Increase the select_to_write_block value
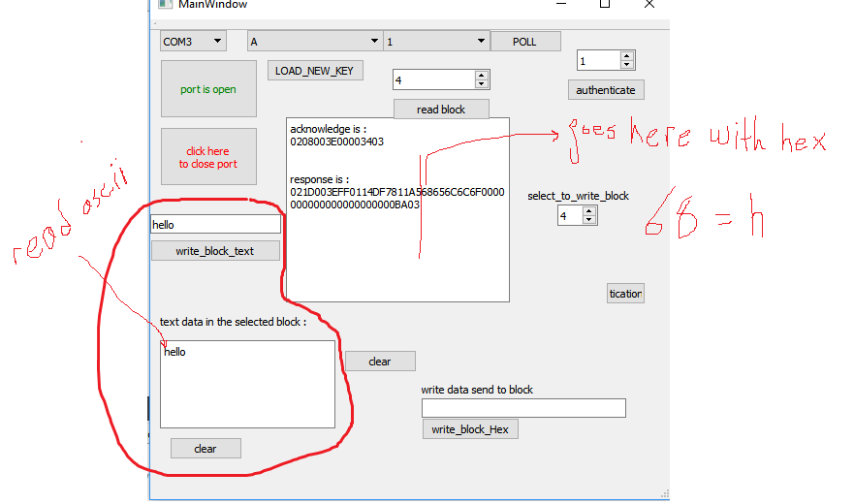This screenshot has height=504, width=854. click(x=589, y=210)
